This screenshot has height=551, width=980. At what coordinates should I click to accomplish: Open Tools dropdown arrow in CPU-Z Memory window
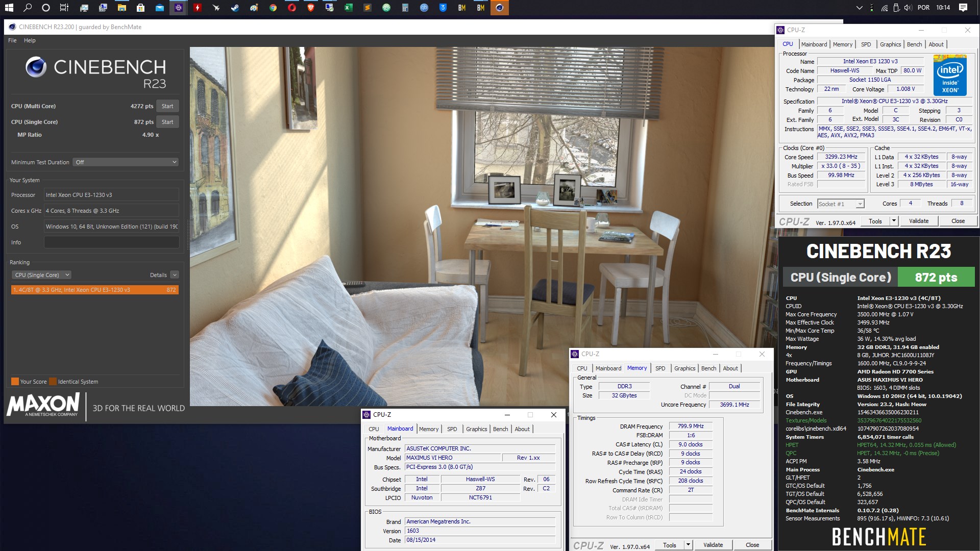[688, 545]
